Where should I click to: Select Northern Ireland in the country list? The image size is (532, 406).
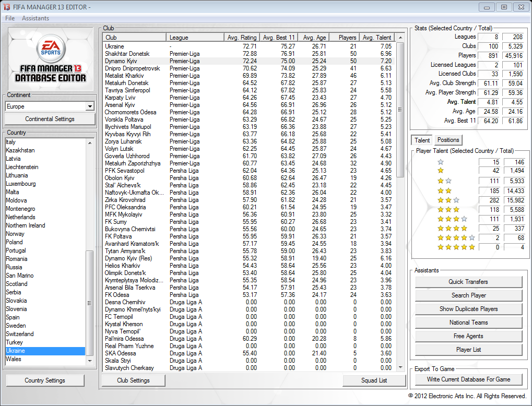[45, 225]
